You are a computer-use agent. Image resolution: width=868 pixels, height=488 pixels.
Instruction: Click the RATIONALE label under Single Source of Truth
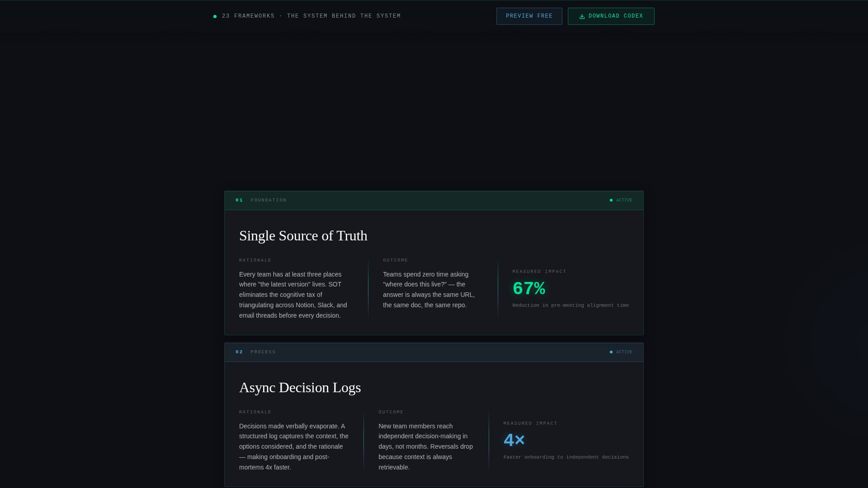point(255,260)
